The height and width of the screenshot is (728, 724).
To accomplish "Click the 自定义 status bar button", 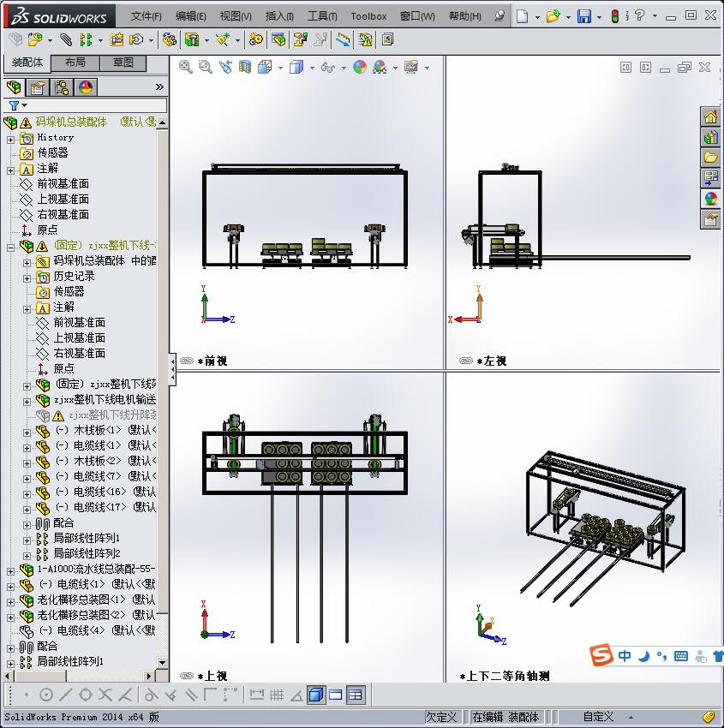I will 598,717.
